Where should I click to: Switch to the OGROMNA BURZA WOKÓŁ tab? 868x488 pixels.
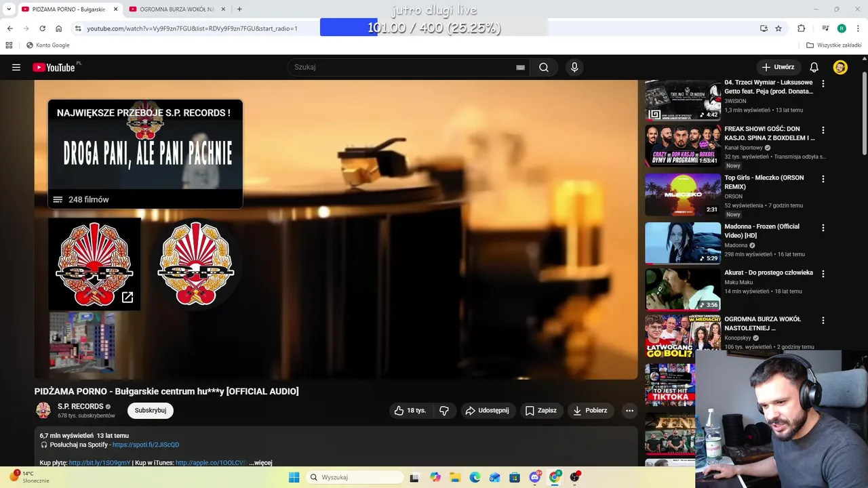click(177, 9)
